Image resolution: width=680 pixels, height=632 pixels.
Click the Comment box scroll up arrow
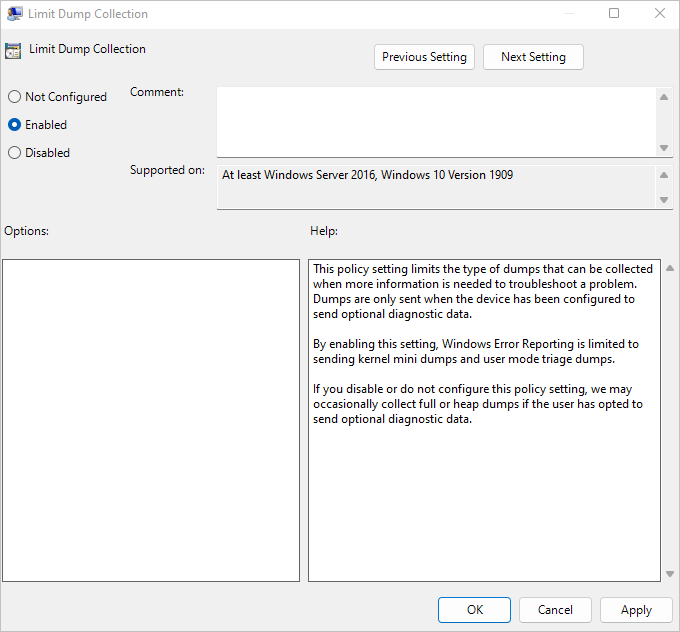coord(664,97)
